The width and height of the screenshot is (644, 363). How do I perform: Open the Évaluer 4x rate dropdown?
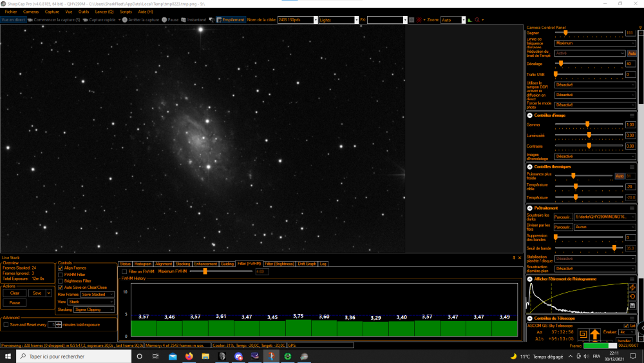coord(627,332)
